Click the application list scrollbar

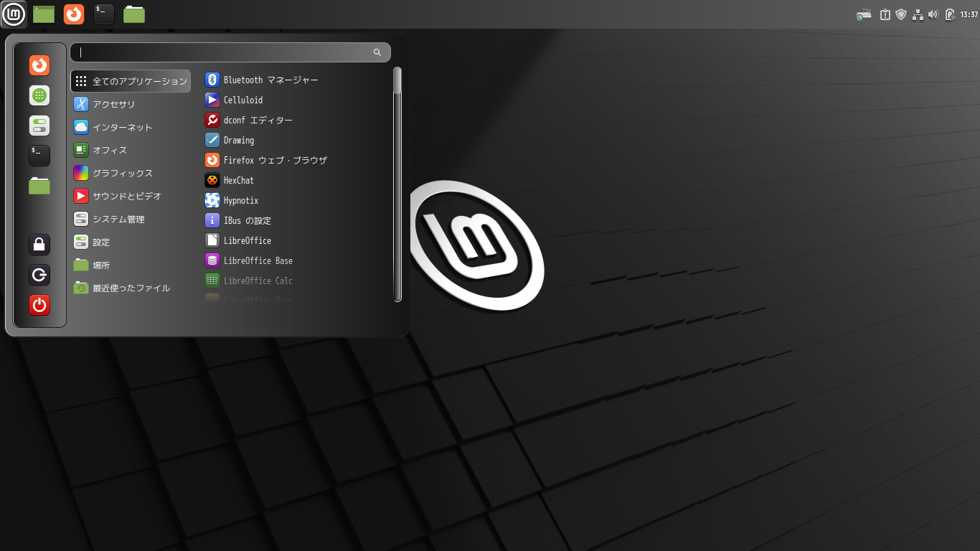coord(397,184)
